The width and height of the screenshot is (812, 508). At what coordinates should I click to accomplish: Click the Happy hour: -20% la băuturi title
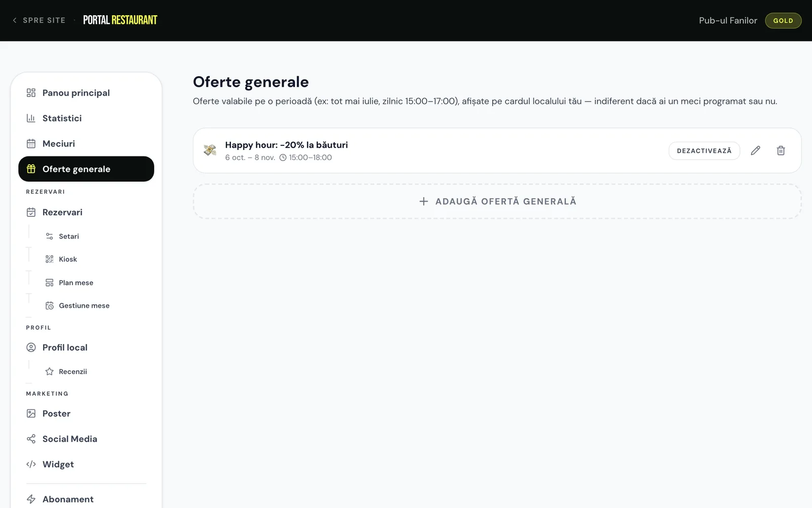[287, 145]
